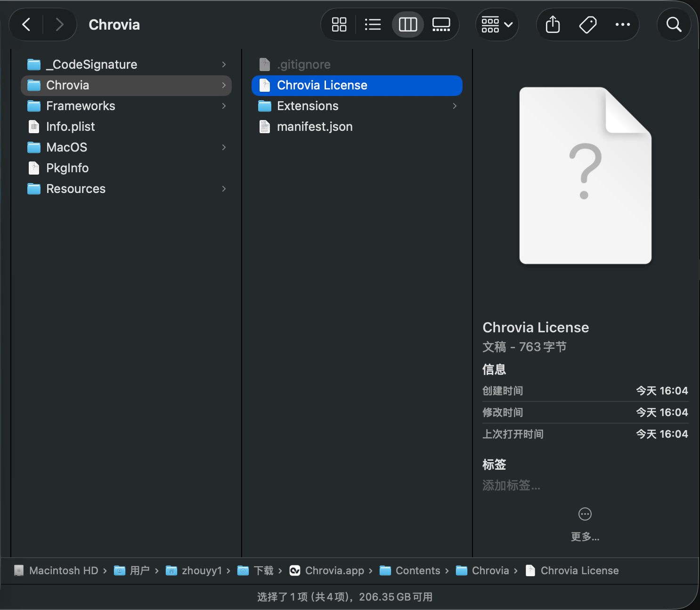This screenshot has width=700, height=610.
Task: Click the Chrovia License preview title
Action: coord(536,327)
